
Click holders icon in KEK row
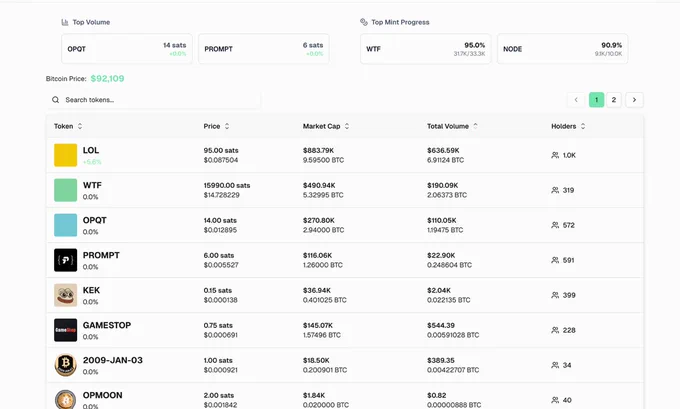coord(555,295)
